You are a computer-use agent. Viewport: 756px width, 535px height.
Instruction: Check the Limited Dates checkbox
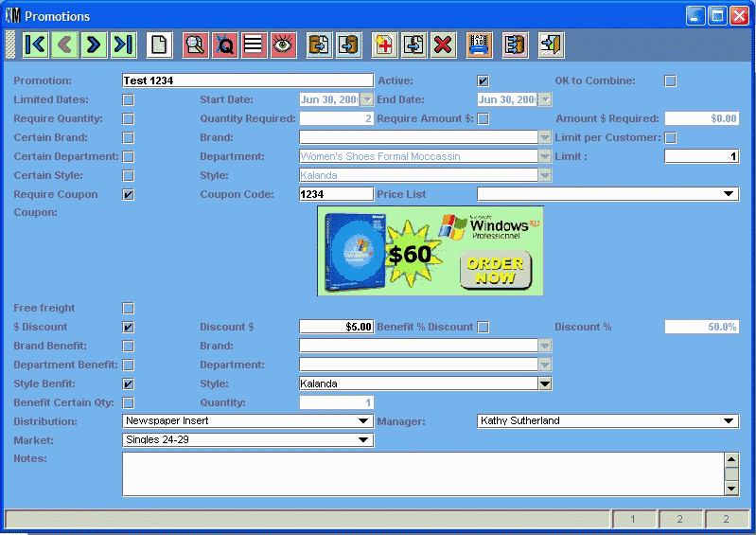(x=129, y=99)
